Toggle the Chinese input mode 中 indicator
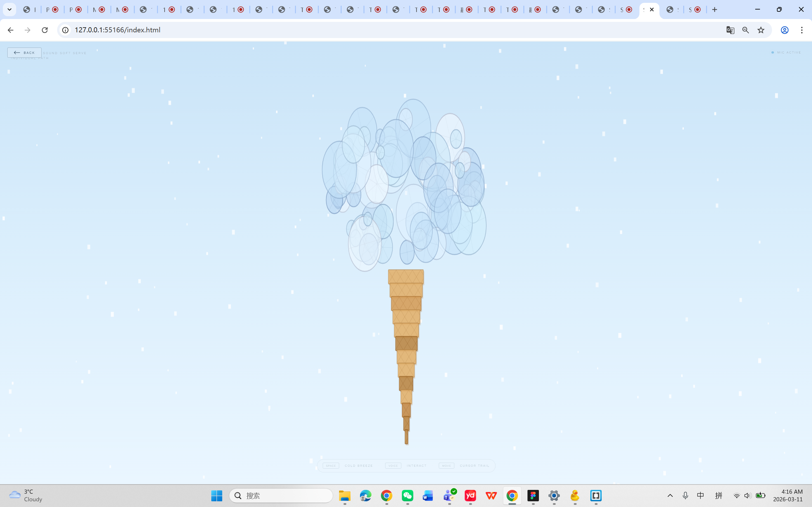 pos(701,496)
